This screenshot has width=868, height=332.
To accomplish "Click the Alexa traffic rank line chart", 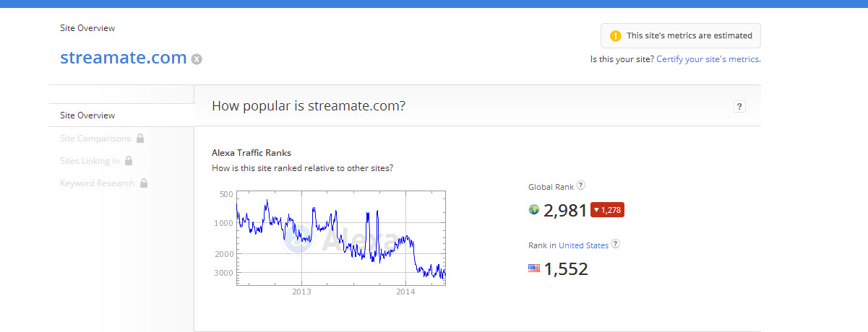I will tap(340, 237).
